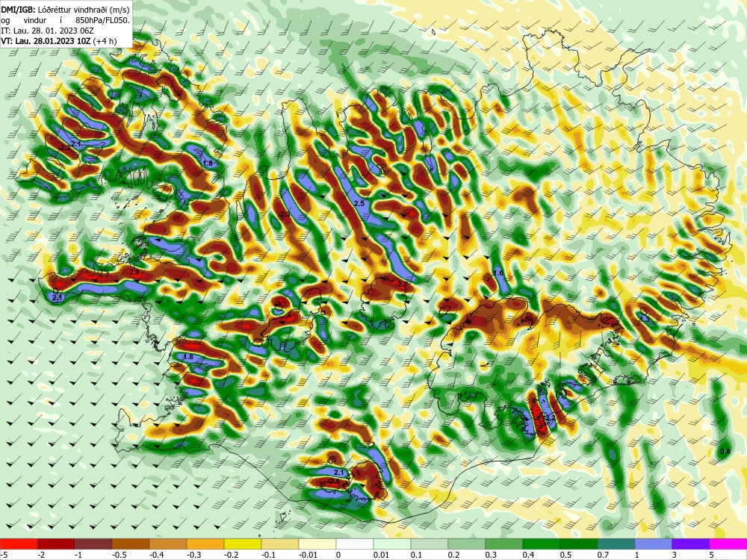Click the legend label 0
This screenshot has height=560, width=747.
(x=338, y=554)
